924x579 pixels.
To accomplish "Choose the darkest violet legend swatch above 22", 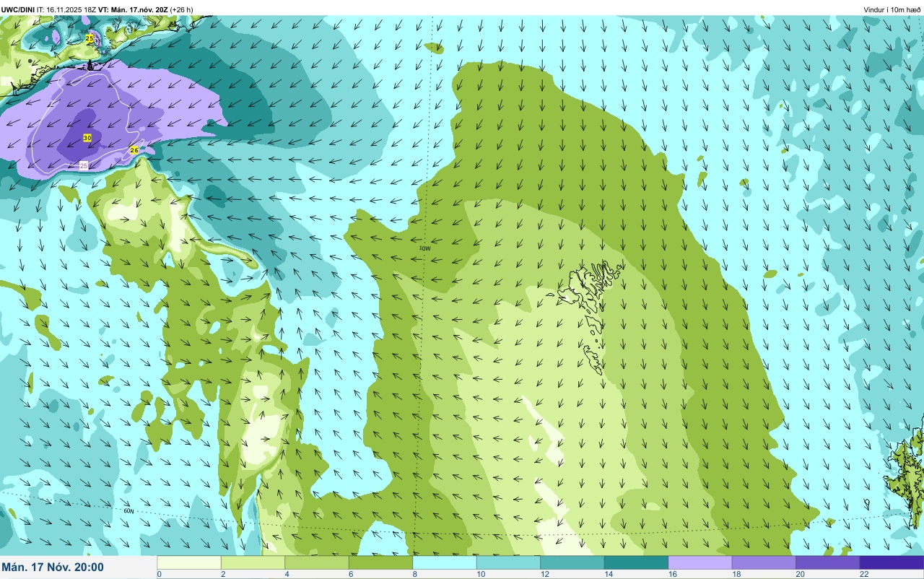I will coord(892,562).
